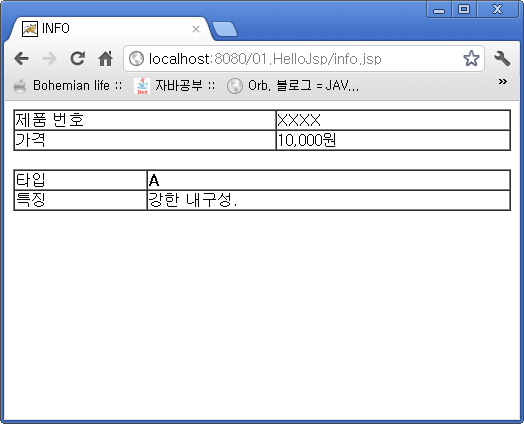Open the Orb. 블로그 = JAV... bookmark
Screen dimensions: 524x424
293,86
